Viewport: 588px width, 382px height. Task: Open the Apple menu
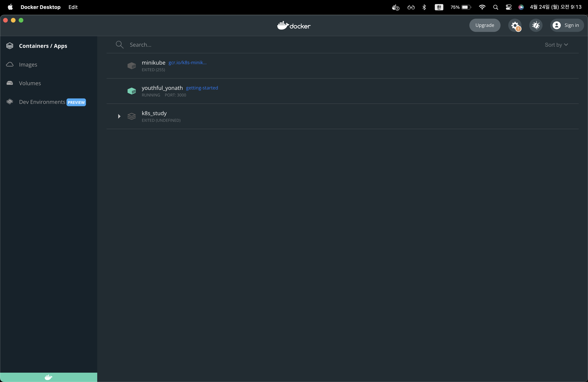coord(10,7)
